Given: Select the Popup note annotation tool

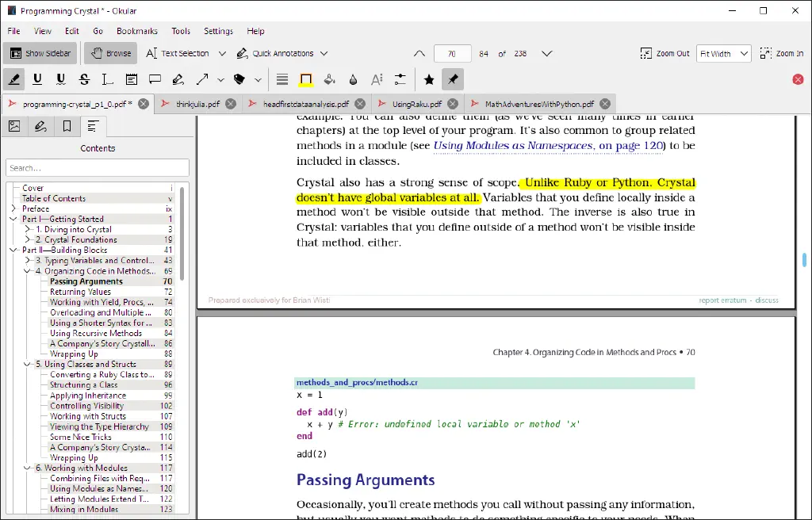Looking at the screenshot, I should [x=155, y=79].
